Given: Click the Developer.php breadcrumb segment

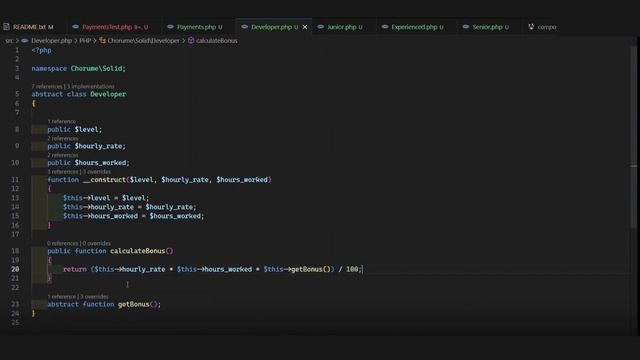Looking at the screenshot, I should (x=51, y=40).
